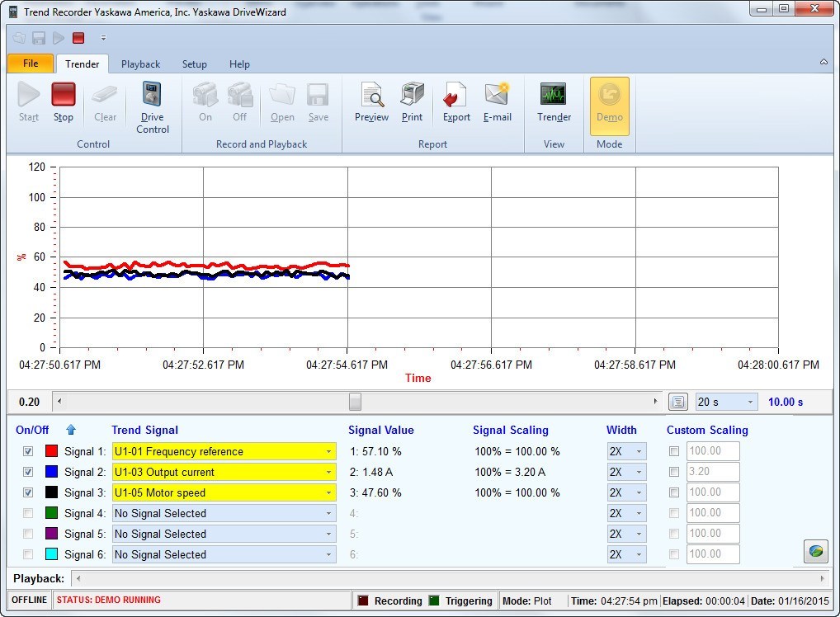
Task: Uncheck Signal 1 On/Off checkbox
Action: click(28, 451)
